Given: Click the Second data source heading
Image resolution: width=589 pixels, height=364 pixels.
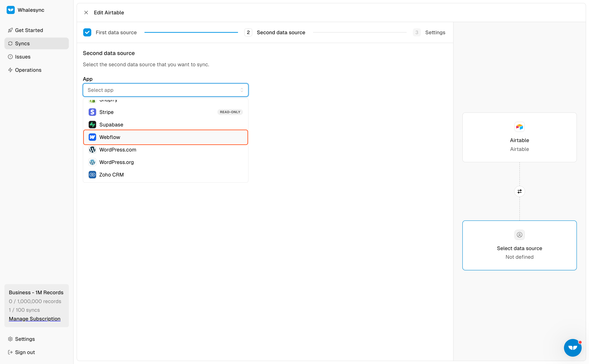Looking at the screenshot, I should [x=109, y=53].
